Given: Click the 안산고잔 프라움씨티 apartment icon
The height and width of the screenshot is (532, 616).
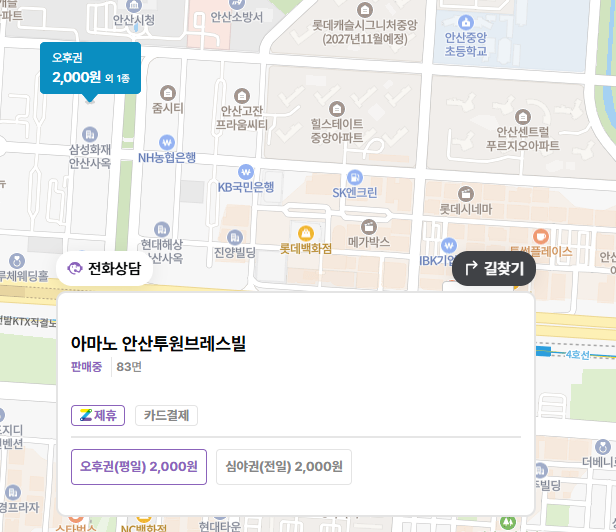Looking at the screenshot, I should click(x=242, y=96).
